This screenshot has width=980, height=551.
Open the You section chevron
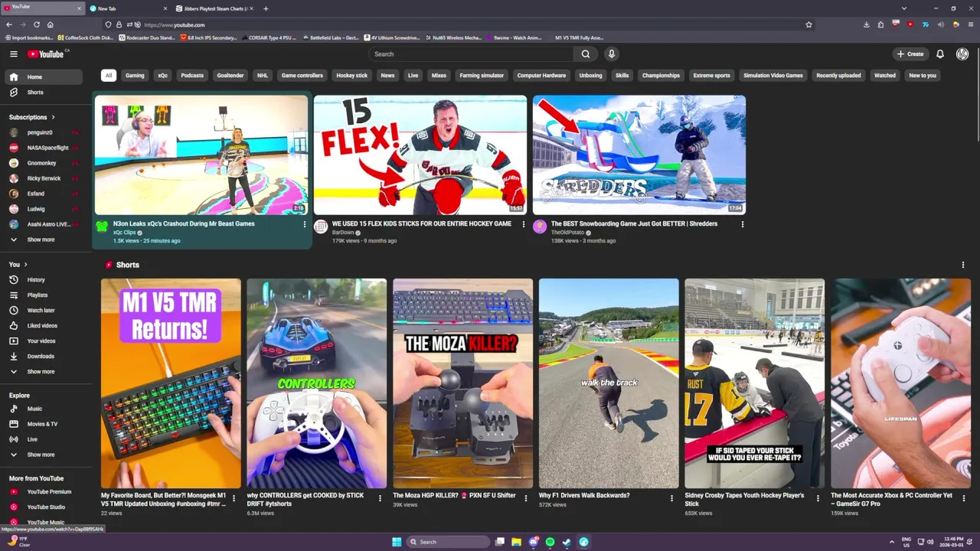(x=25, y=265)
